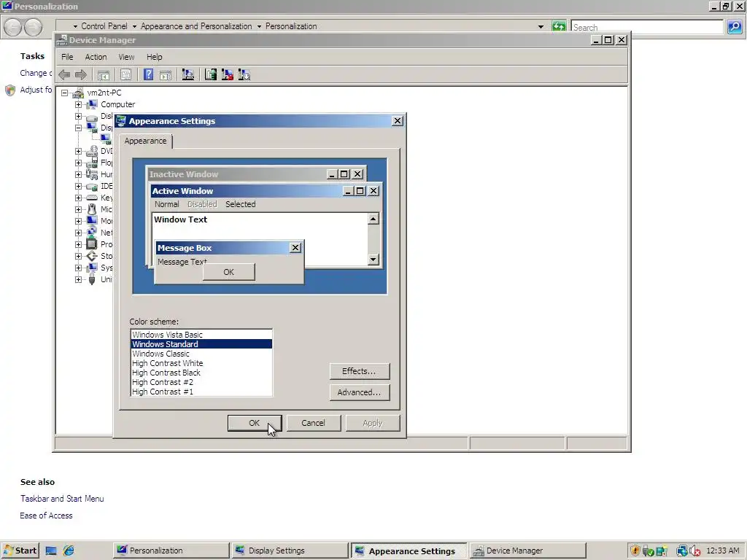Click the Forward arrow in Device Manager toolbar
This screenshot has height=560, width=747.
pos(81,75)
